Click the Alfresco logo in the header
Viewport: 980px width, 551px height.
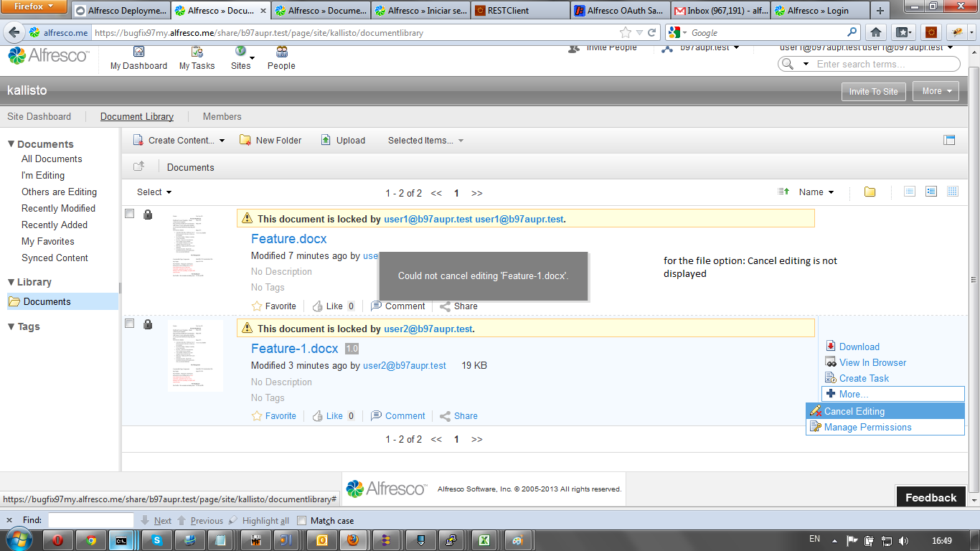click(49, 55)
